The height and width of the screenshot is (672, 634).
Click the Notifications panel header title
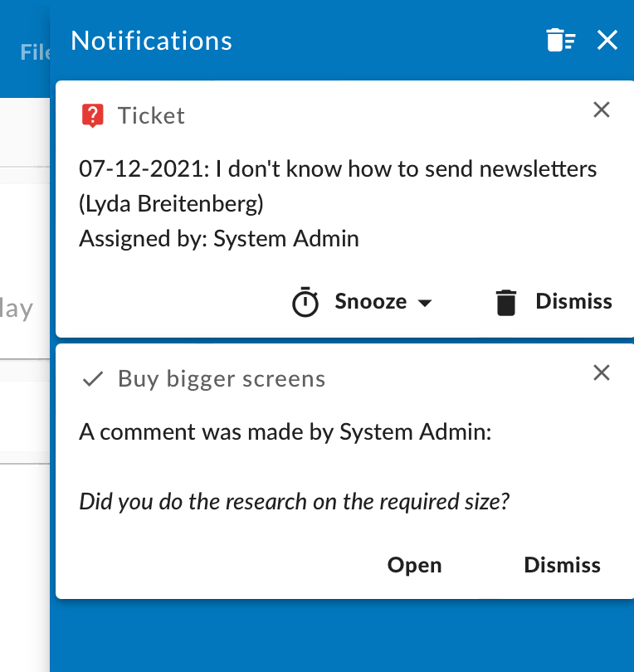point(152,41)
